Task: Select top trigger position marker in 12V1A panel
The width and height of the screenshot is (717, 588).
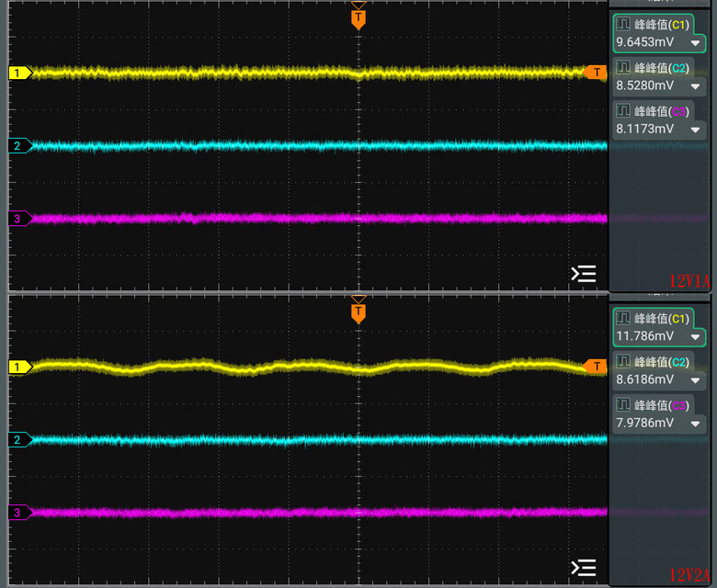Action: tap(358, 19)
